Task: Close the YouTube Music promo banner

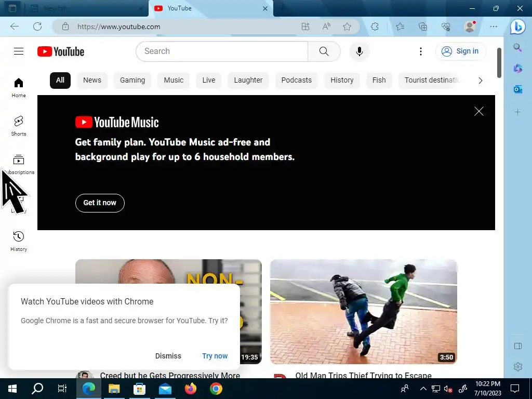Action: (478, 111)
